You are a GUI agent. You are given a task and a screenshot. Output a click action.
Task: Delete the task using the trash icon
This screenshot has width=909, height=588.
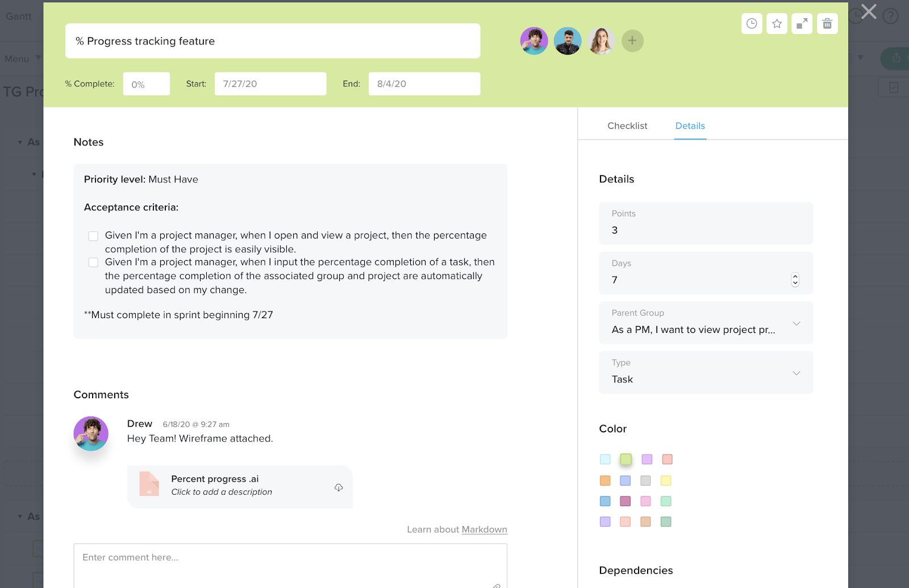(x=827, y=23)
